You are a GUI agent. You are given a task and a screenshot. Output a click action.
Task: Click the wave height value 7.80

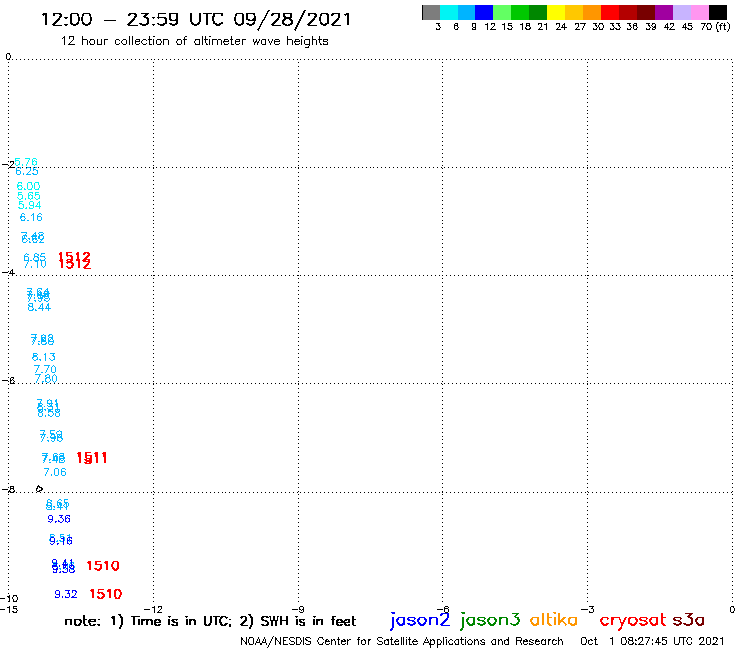[x=46, y=379]
